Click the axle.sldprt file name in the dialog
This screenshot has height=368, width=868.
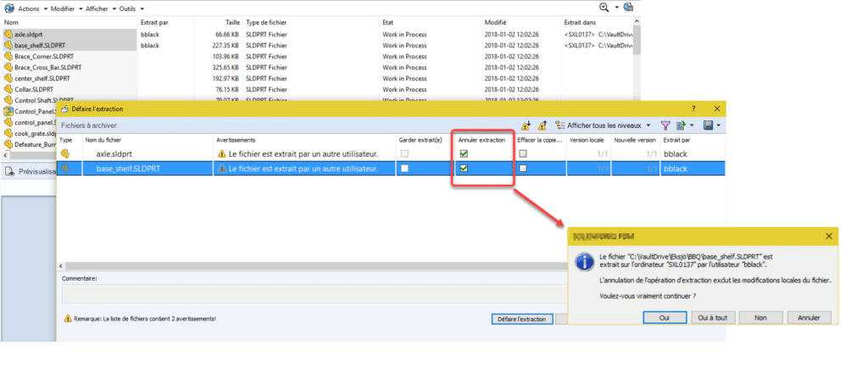point(116,153)
